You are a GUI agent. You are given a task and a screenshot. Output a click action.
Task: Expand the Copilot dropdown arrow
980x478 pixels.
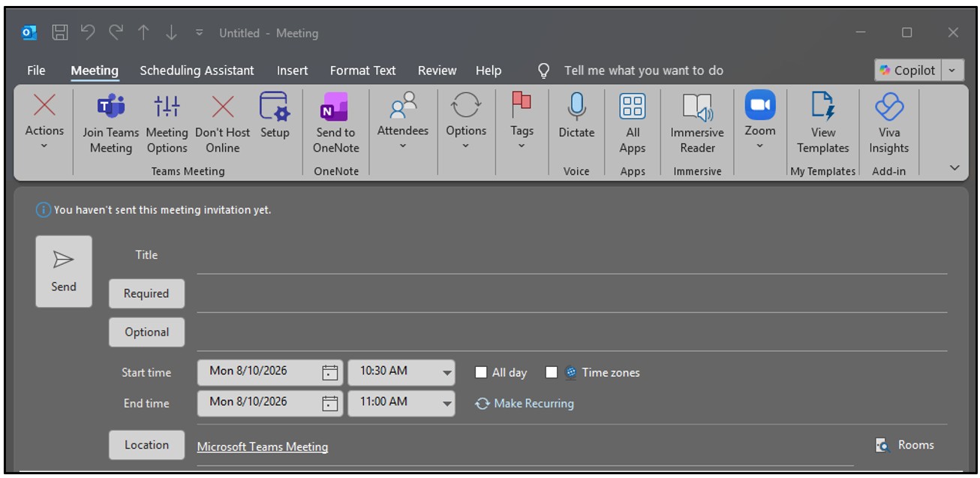pyautogui.click(x=952, y=71)
